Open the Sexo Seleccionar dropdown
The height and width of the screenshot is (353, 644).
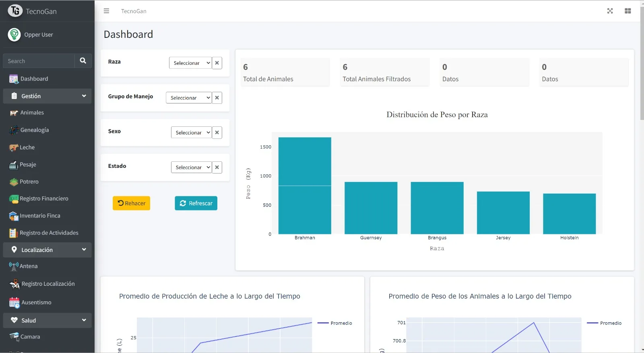pos(191,132)
